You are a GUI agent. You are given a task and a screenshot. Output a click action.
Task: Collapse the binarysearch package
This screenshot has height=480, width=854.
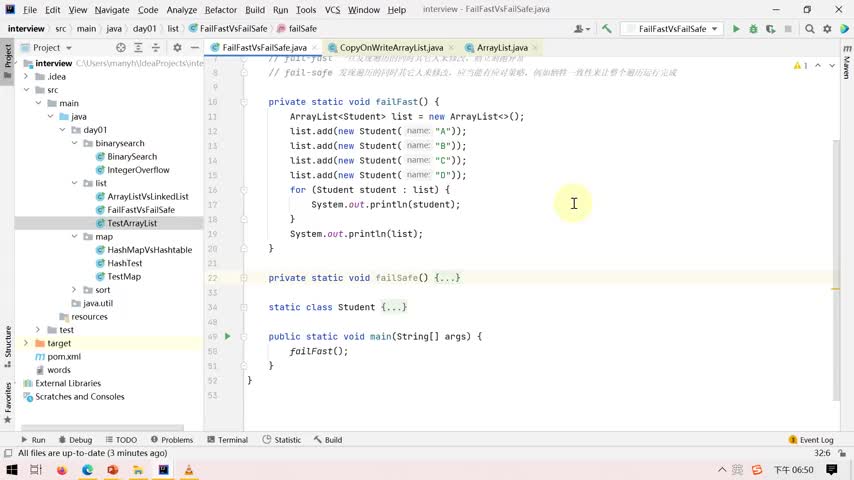74,143
